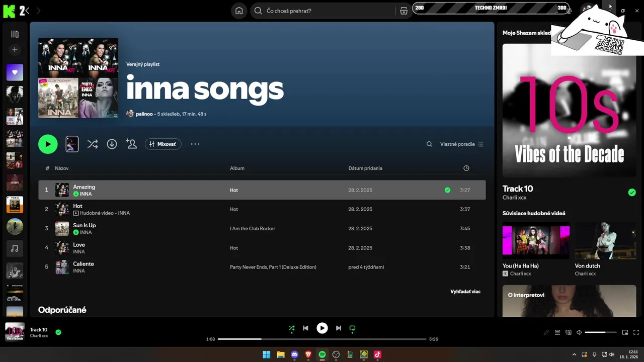Image resolution: width=644 pixels, height=362 pixels.
Task: Open the Browse icon in search bar
Action: coord(404,11)
